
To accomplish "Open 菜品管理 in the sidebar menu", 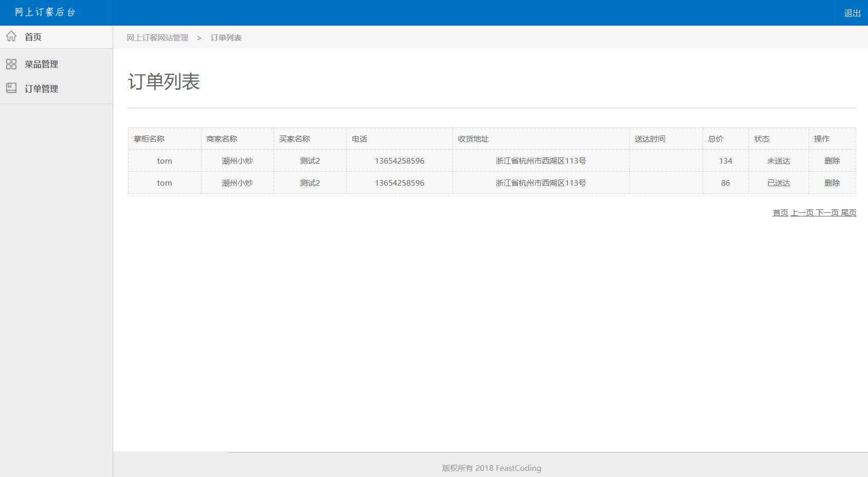I will [x=41, y=64].
